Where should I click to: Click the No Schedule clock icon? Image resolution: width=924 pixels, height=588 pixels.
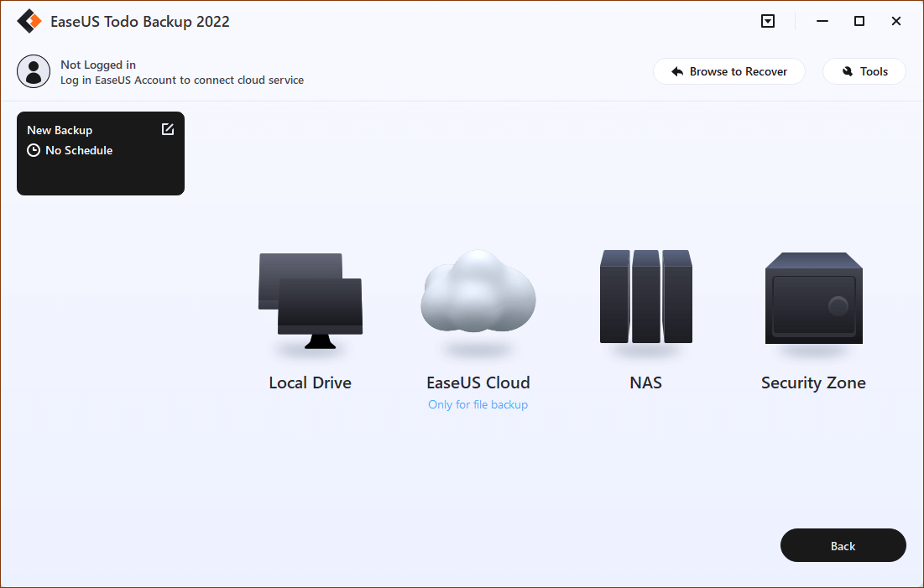(34, 151)
